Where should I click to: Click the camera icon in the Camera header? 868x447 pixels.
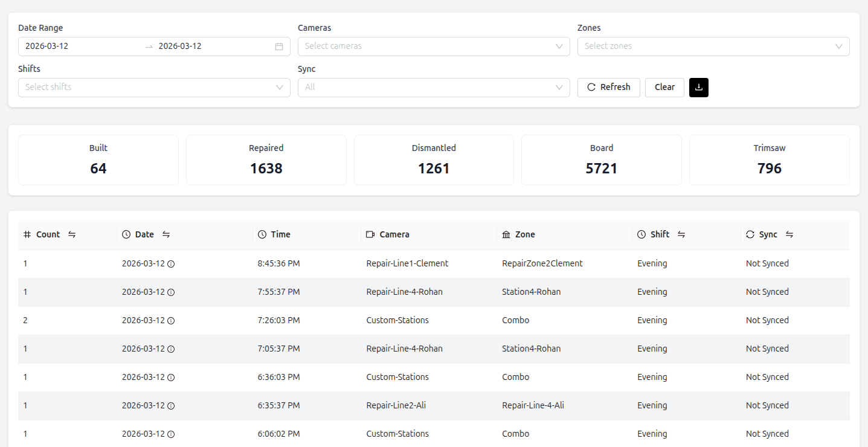coord(370,234)
